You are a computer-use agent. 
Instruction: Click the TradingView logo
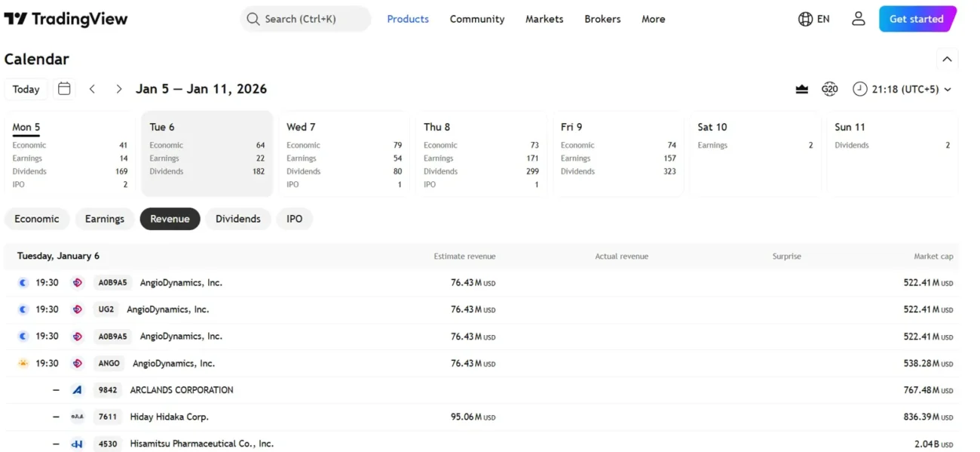66,19
